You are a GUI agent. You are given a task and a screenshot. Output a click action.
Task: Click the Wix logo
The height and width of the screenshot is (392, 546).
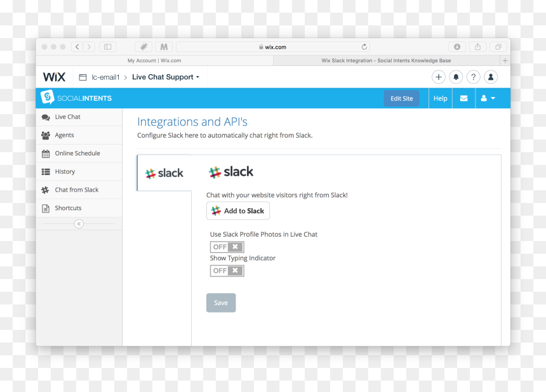(54, 77)
